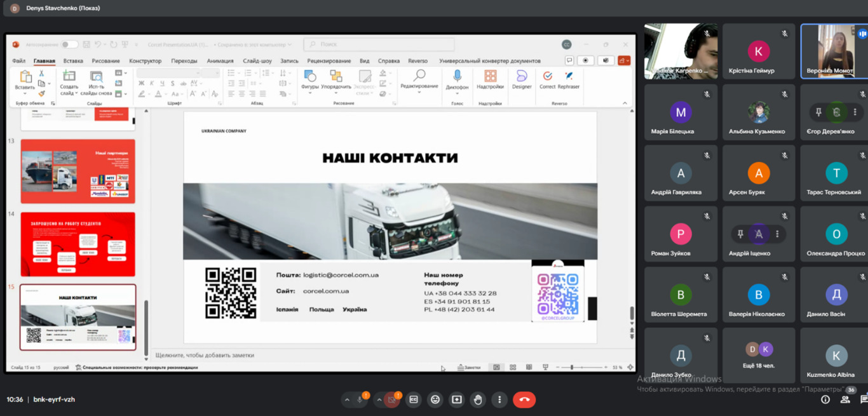Open the Файл menu in PowerPoint
Image resolution: width=868 pixels, height=416 pixels.
click(19, 61)
